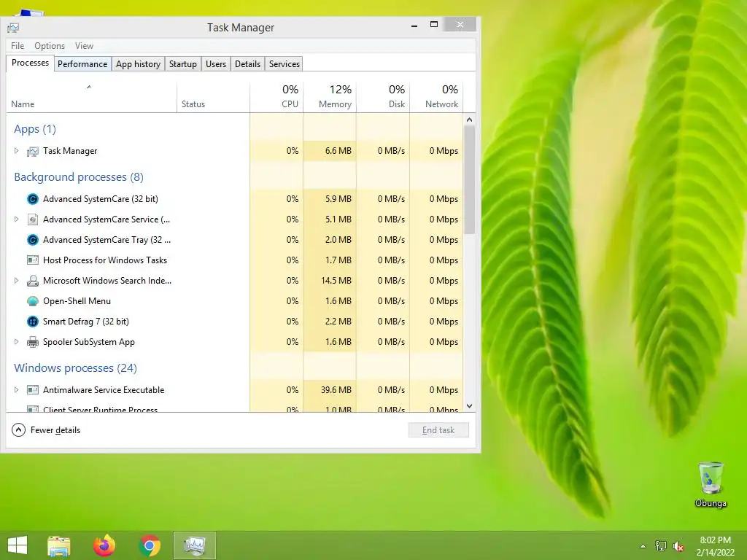
Task: Click the Fewer details link
Action: click(55, 430)
